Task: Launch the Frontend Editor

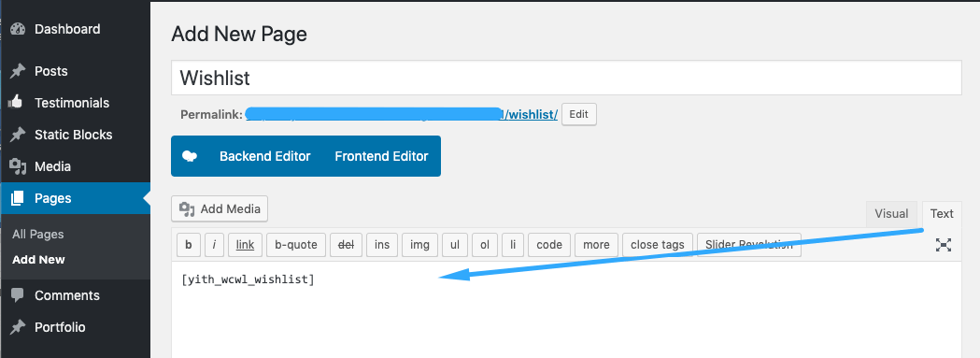Action: [x=381, y=156]
